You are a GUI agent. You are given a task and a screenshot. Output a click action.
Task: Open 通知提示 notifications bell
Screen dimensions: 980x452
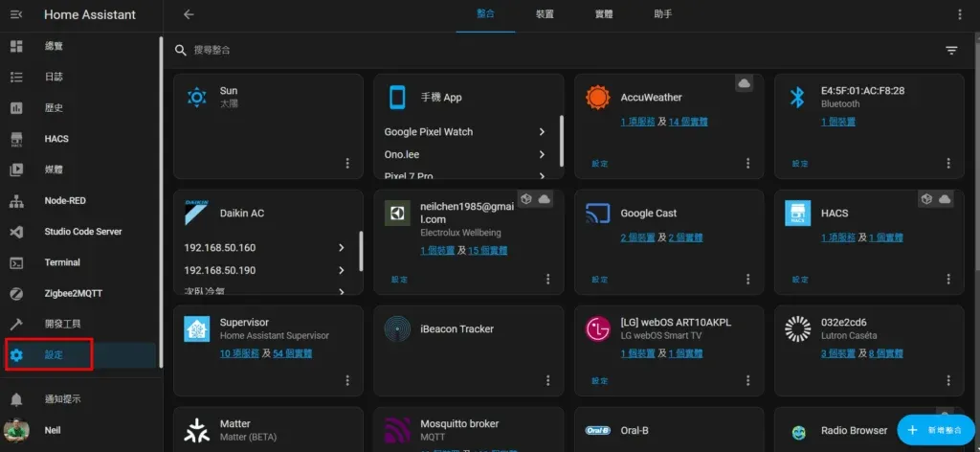(x=80, y=399)
